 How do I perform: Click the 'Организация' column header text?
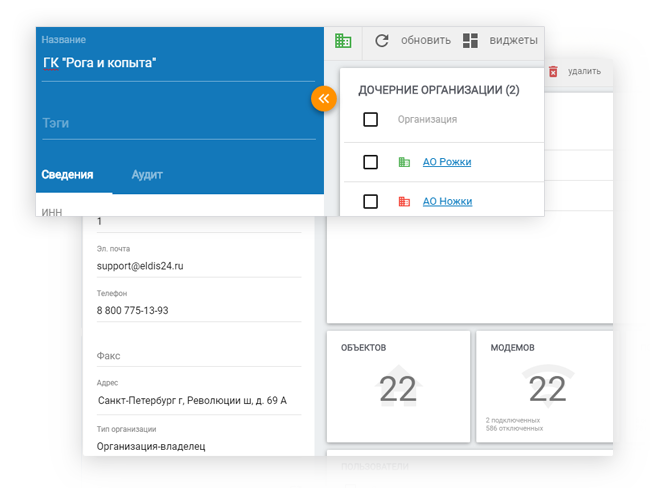pyautogui.click(x=427, y=119)
